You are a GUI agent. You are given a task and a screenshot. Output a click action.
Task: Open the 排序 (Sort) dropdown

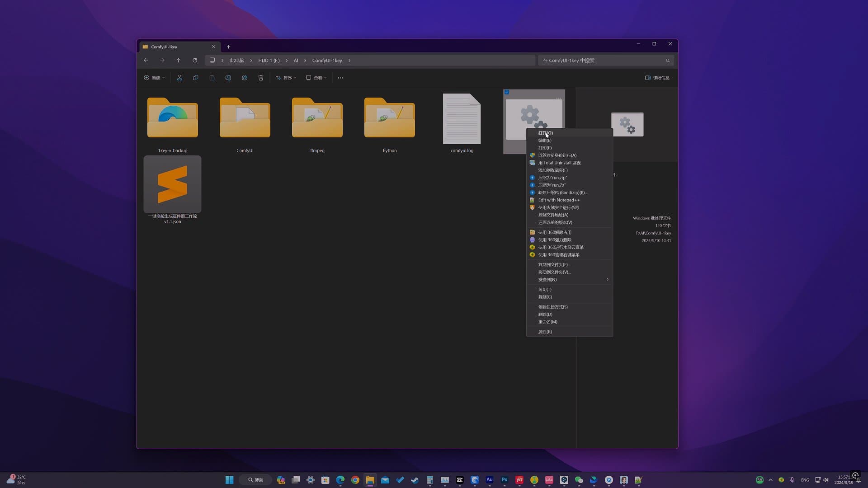click(286, 78)
